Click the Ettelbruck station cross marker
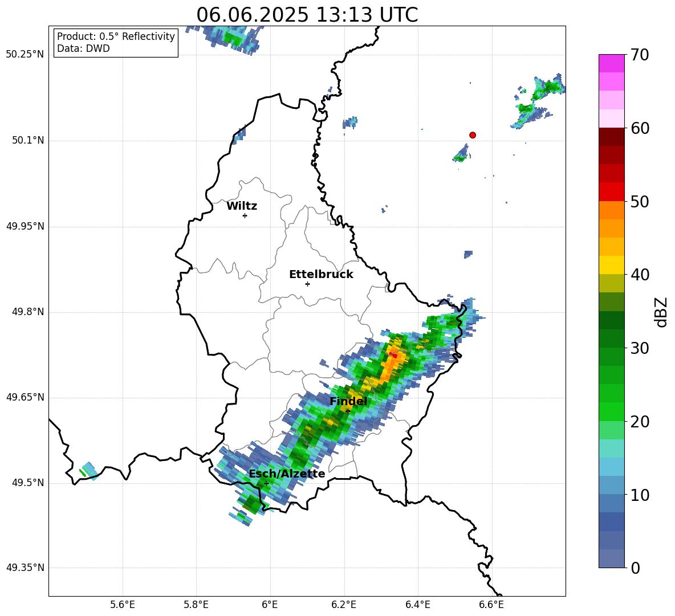 pyautogui.click(x=307, y=284)
